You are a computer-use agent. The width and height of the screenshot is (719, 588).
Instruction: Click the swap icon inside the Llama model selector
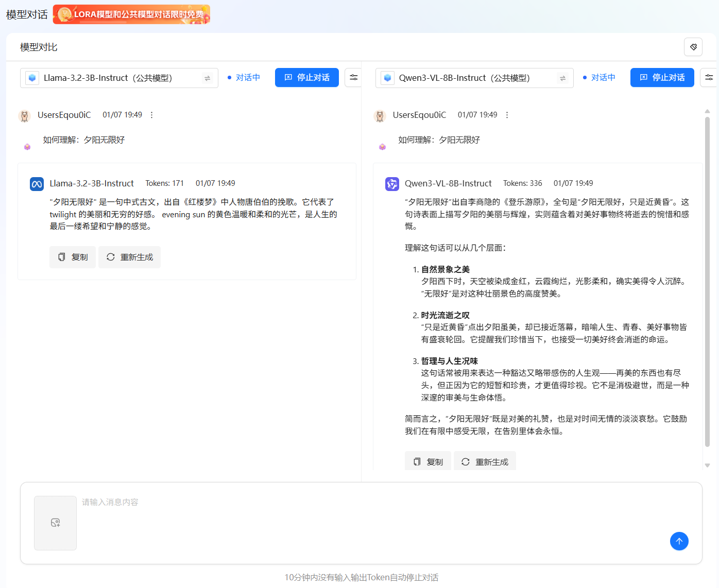pos(208,78)
